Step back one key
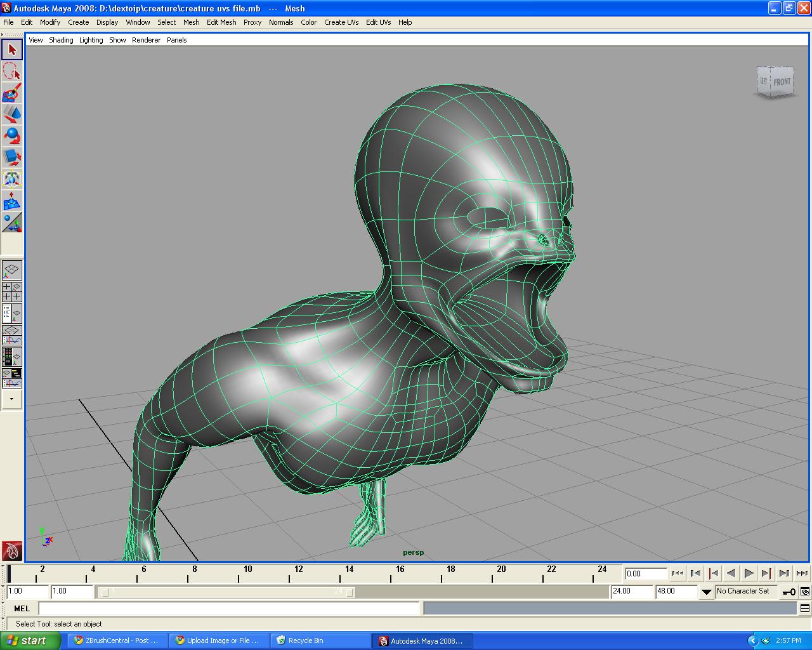 [713, 573]
